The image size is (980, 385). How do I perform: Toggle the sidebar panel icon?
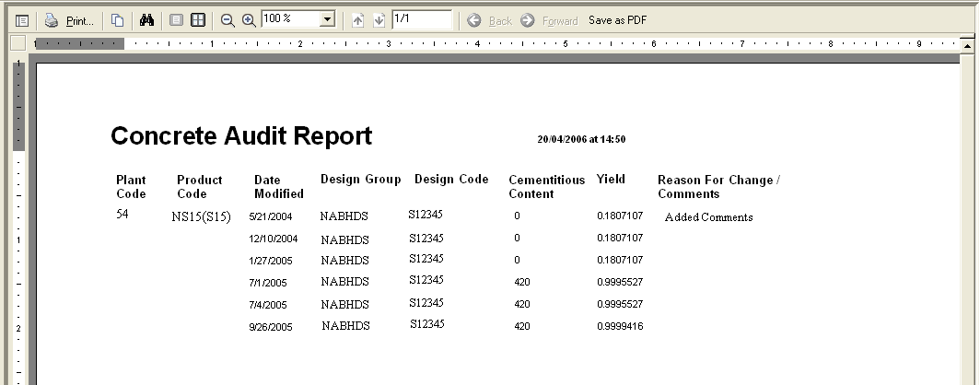[23, 19]
